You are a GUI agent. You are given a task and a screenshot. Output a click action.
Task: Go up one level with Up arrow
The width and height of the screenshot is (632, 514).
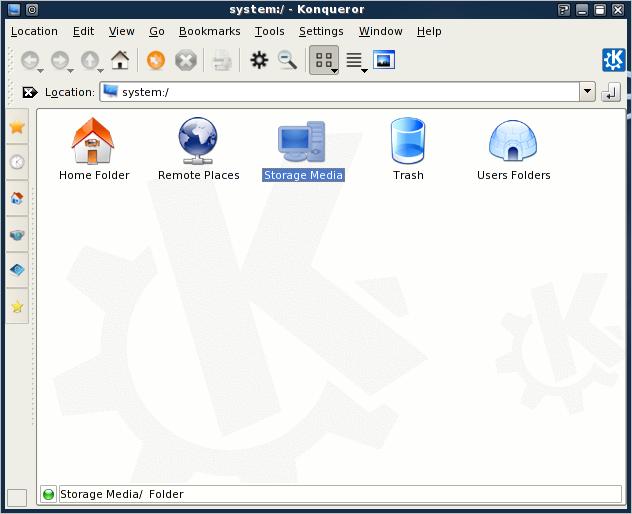tap(89, 60)
